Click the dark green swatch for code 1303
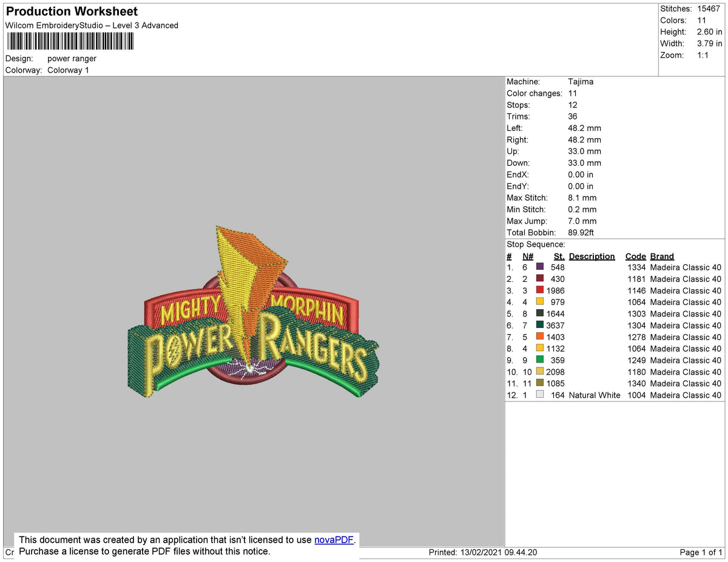The image size is (728, 562). [x=539, y=313]
